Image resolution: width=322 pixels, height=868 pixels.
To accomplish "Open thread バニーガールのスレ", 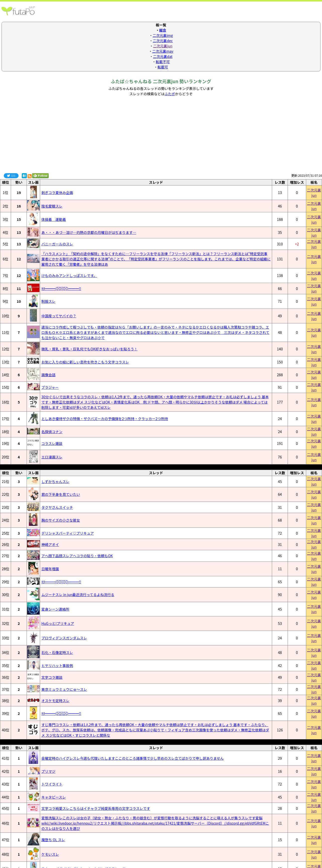I will pyautogui.click(x=57, y=244).
